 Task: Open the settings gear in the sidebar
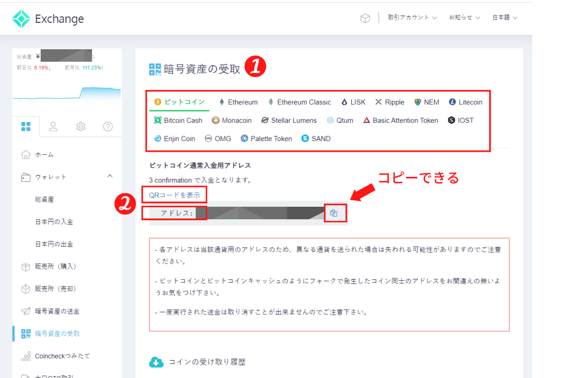click(x=80, y=127)
